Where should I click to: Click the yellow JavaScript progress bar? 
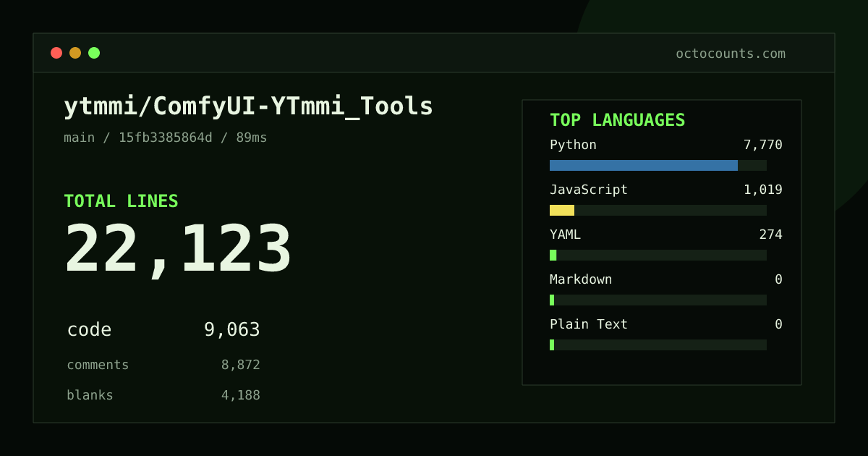(x=562, y=210)
